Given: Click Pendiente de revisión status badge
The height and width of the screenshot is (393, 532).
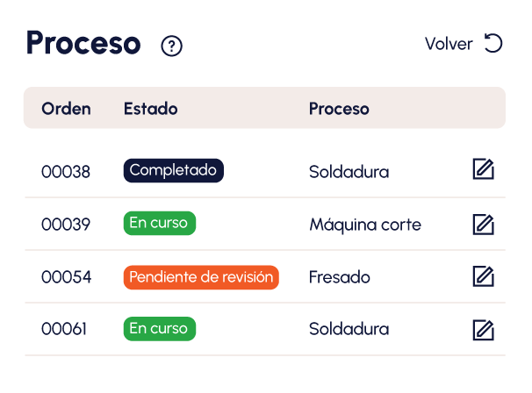Looking at the screenshot, I should pos(201,277).
